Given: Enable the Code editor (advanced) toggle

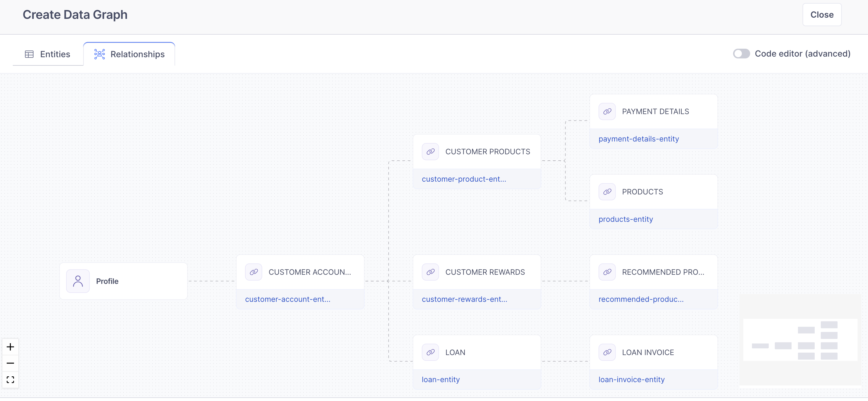Looking at the screenshot, I should tap(741, 54).
